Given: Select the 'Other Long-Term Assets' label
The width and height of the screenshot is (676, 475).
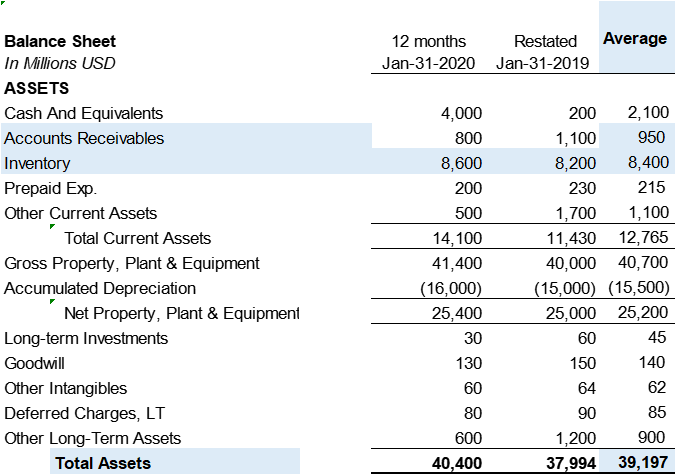Looking at the screenshot, I should 93,438.
